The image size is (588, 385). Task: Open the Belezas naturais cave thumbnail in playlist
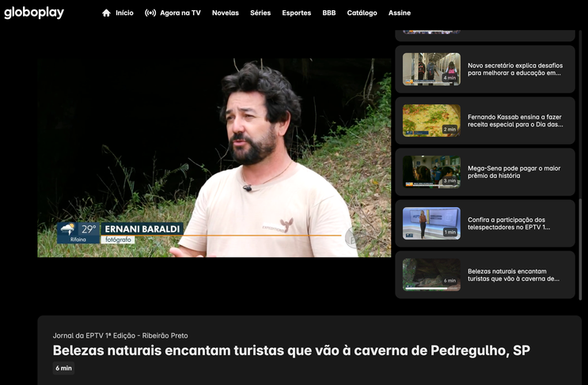[431, 274]
